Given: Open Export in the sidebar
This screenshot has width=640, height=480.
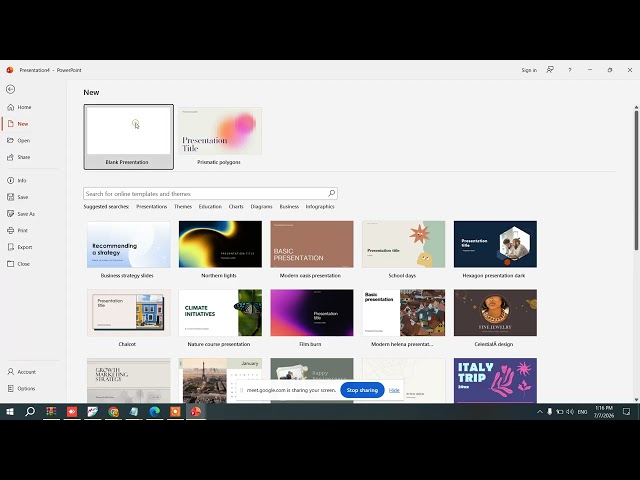Looking at the screenshot, I should (x=20, y=247).
